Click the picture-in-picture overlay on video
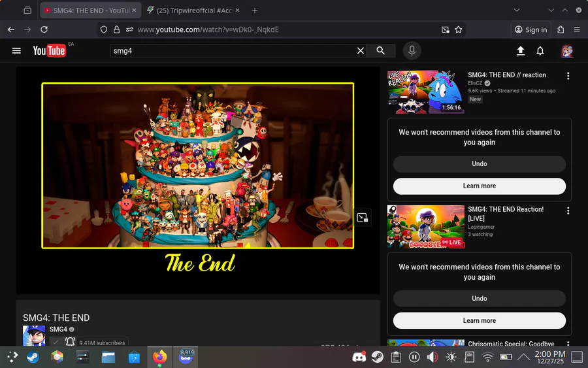Image resolution: width=588 pixels, height=368 pixels. pyautogui.click(x=362, y=218)
